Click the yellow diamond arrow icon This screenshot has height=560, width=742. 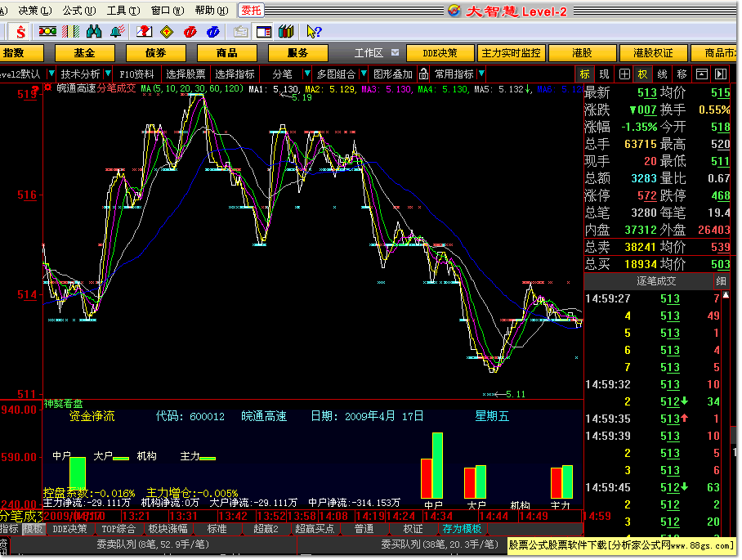pyautogui.click(x=167, y=32)
